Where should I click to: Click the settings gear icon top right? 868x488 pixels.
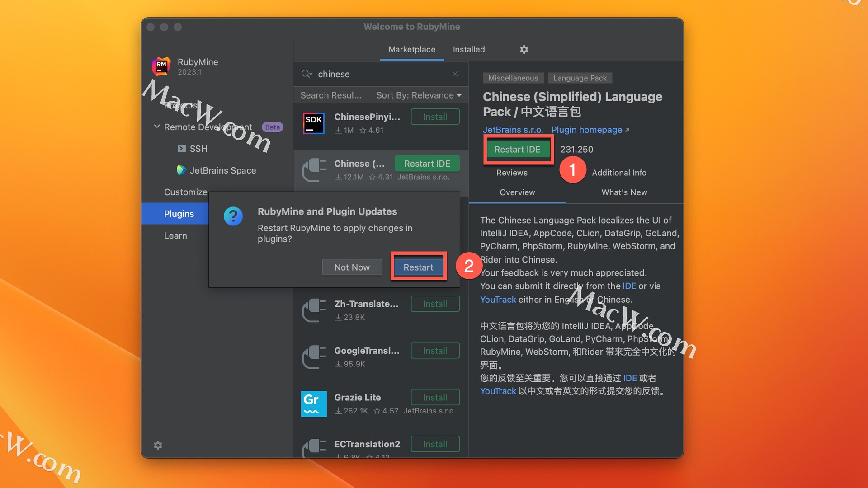tap(524, 49)
